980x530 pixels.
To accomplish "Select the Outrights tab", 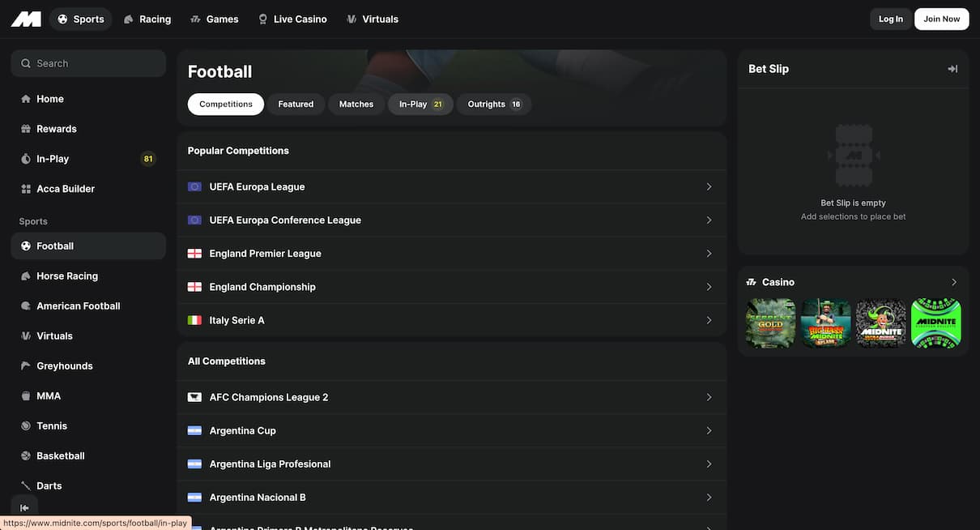I will coord(494,105).
